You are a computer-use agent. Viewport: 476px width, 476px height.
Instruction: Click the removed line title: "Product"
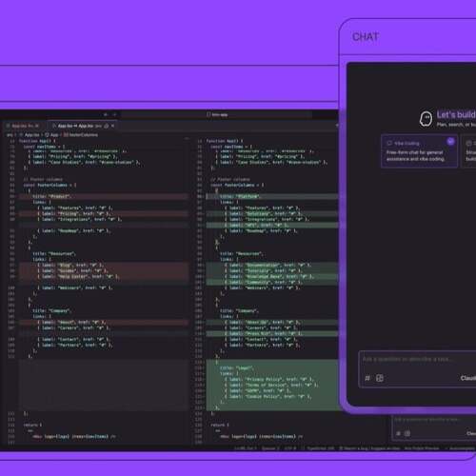point(104,196)
